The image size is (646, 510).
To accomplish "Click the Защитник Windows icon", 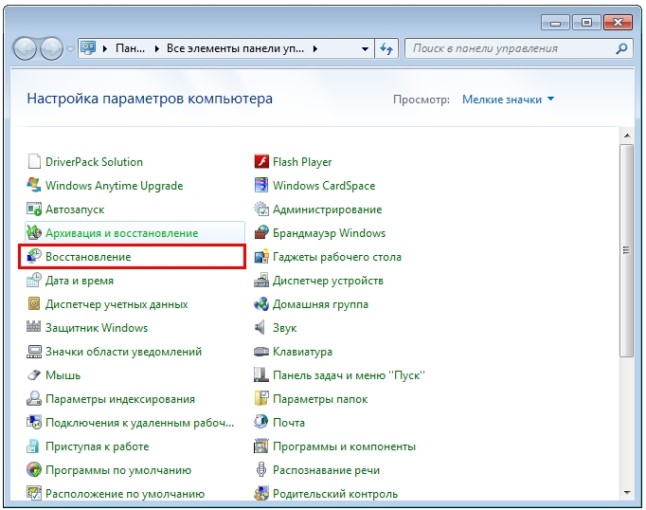I will (34, 328).
